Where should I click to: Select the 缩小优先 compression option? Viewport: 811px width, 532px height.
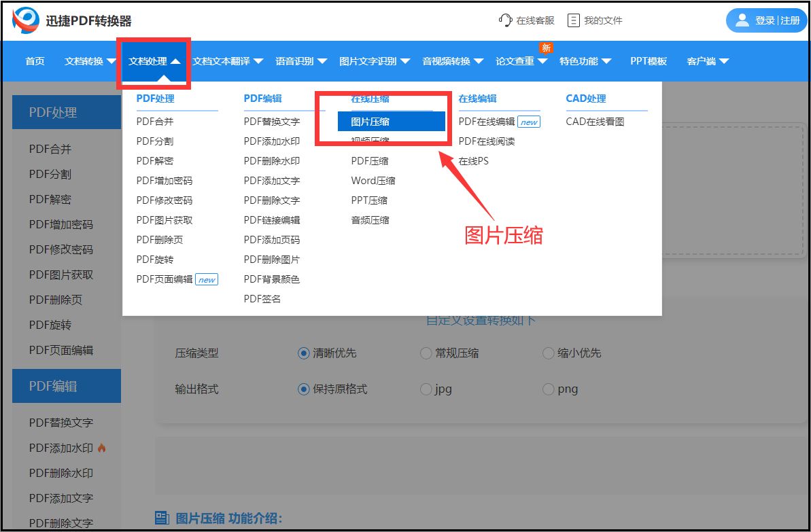[x=548, y=353]
